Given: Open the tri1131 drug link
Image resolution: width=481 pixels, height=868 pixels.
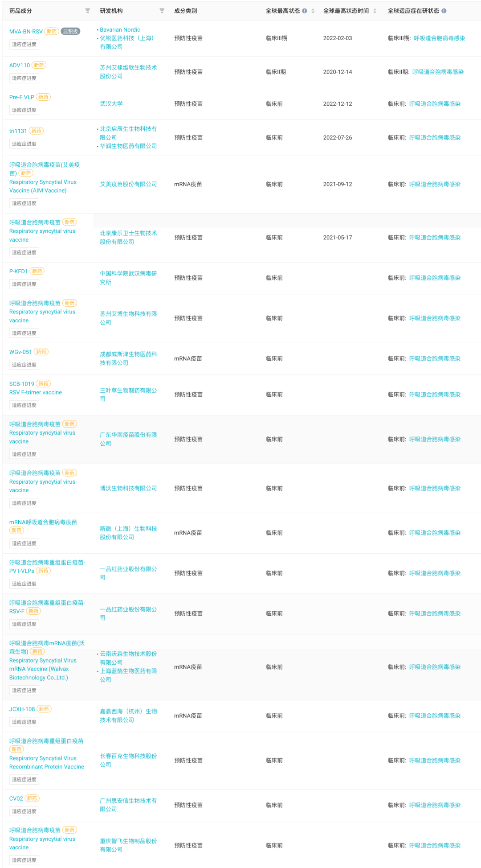Looking at the screenshot, I should click(18, 131).
